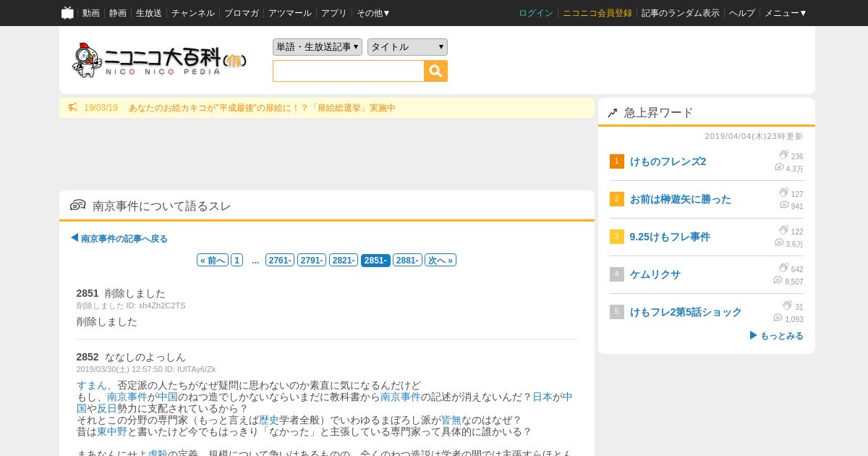The image size is (868, 456).
Task: Click the rank 1 badge
Action: tap(616, 161)
